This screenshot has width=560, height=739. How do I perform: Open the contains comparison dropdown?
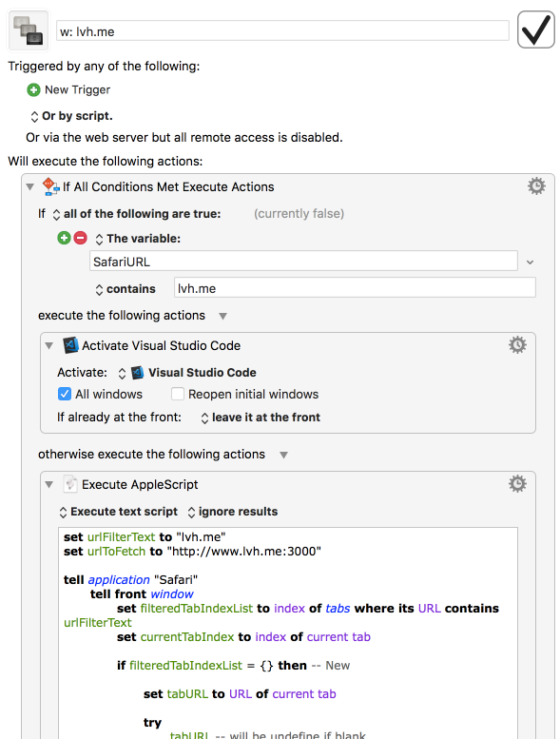(x=126, y=289)
